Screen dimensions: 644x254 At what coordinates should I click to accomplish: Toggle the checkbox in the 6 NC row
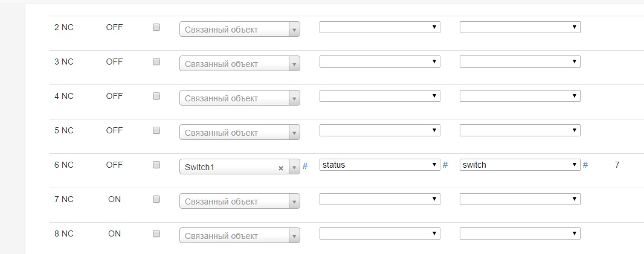click(156, 165)
